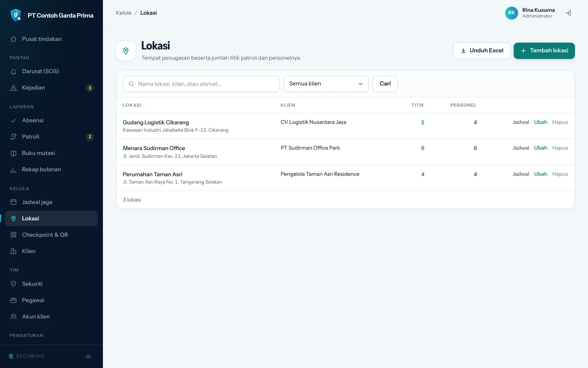
Task: Toggle the sidebar hamburger menu icon
Action: 88,356
